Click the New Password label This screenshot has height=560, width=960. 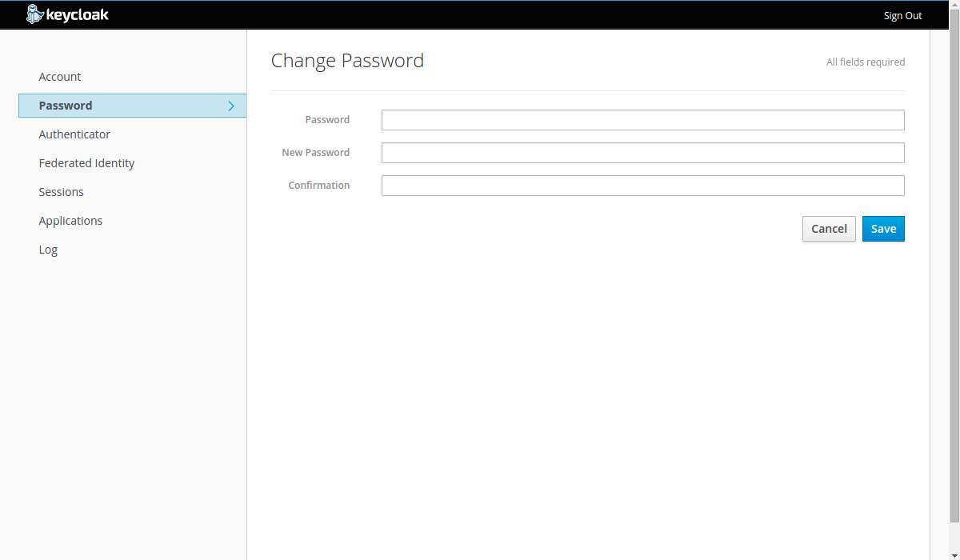[x=315, y=152]
